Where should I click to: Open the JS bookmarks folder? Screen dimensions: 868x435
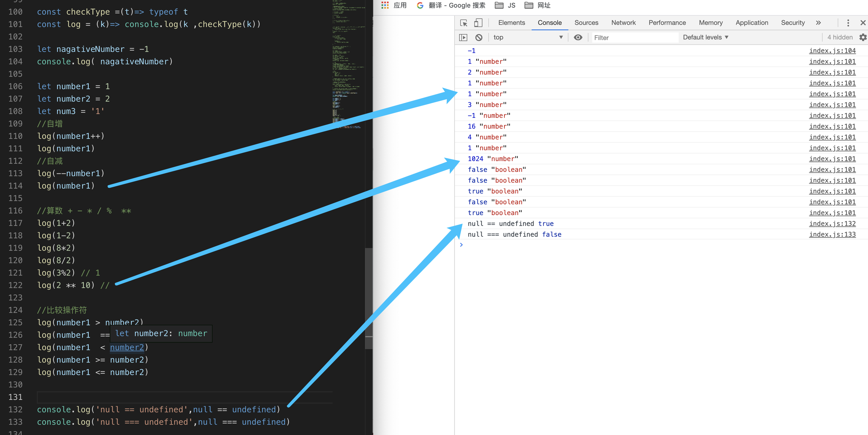click(x=505, y=5)
